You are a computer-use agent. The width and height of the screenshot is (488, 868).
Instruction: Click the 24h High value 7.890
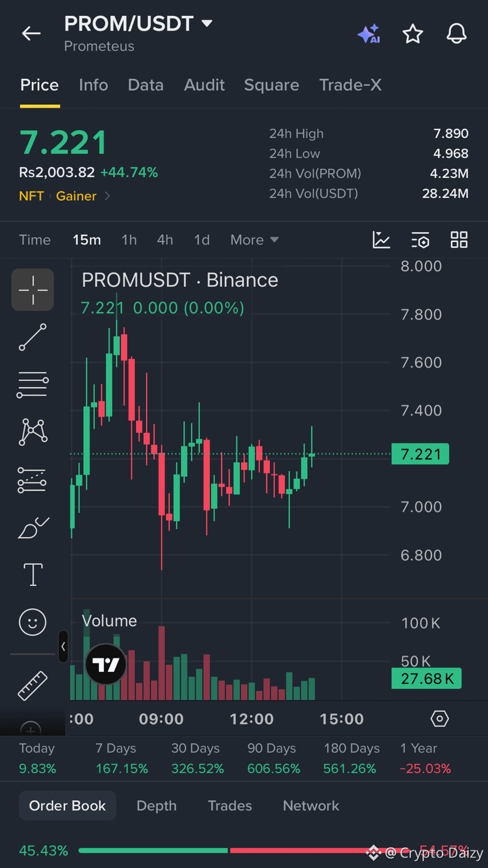[x=451, y=134]
